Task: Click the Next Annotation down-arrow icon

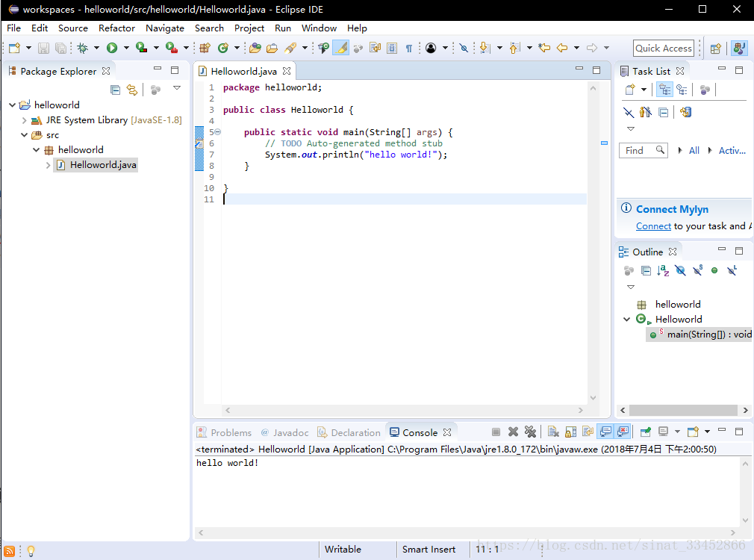Action: click(485, 48)
